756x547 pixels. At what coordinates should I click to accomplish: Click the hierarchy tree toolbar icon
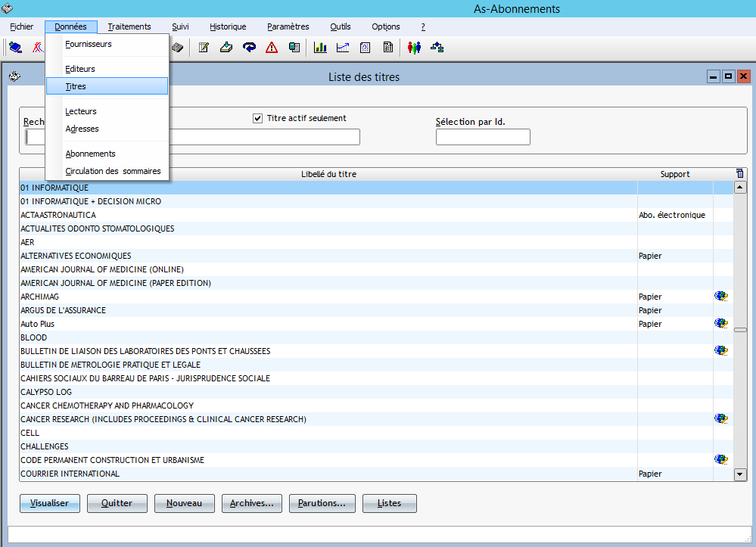(437, 47)
